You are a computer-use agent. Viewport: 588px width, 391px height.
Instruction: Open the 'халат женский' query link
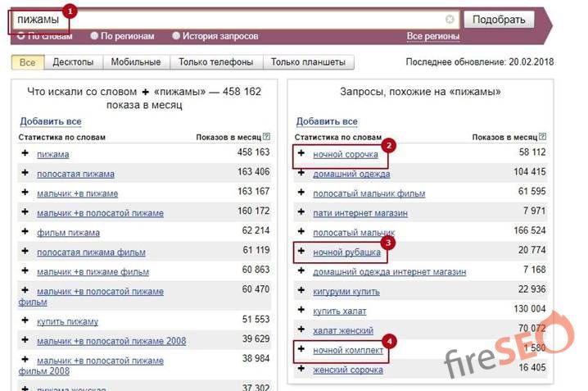point(341,331)
